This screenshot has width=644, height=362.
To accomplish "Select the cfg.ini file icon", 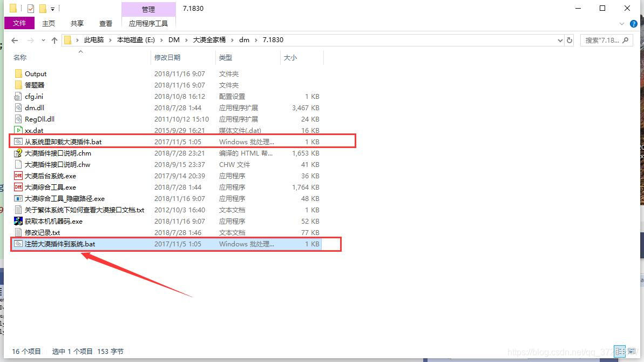I will point(18,97).
